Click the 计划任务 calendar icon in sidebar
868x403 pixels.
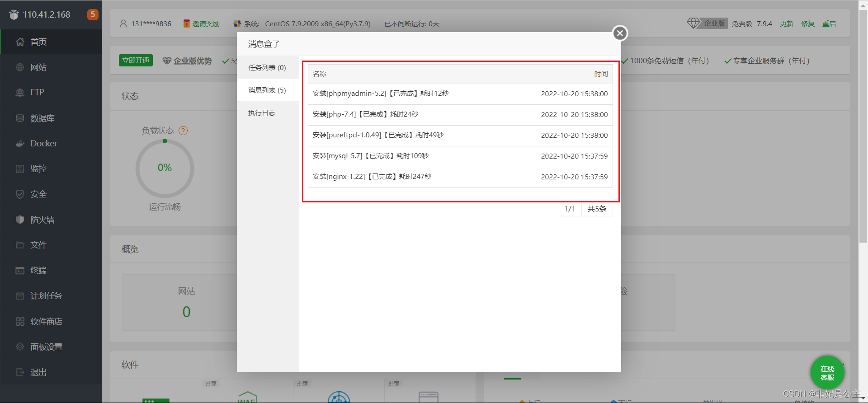tap(20, 296)
